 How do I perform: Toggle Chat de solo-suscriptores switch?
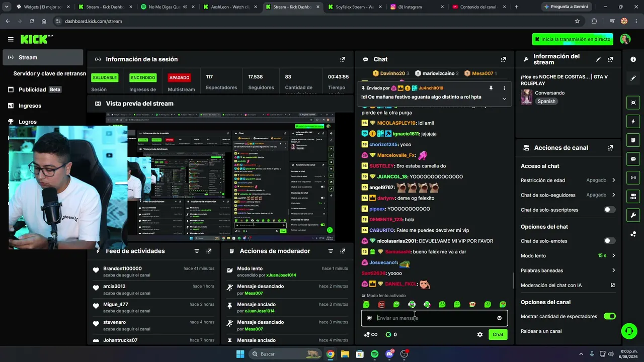coord(609,210)
